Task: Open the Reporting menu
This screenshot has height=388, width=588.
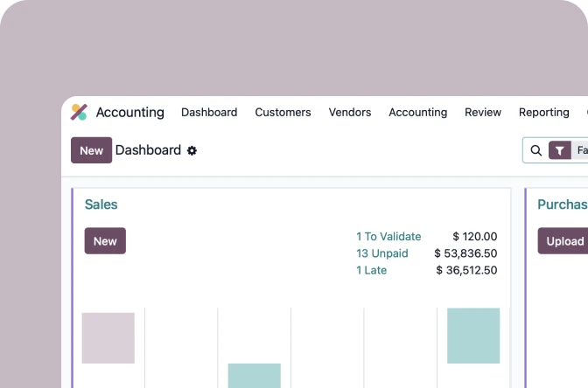Action: (543, 113)
